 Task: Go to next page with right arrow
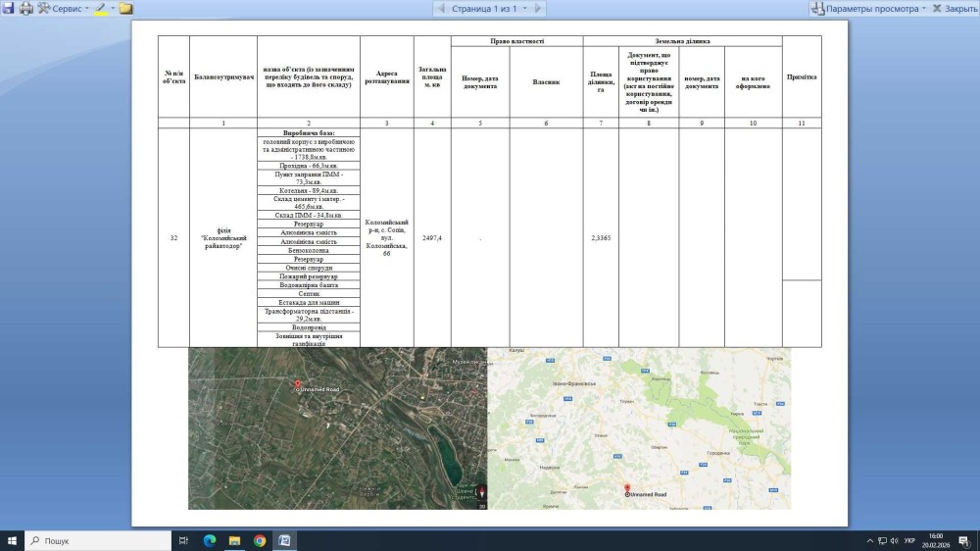[539, 8]
